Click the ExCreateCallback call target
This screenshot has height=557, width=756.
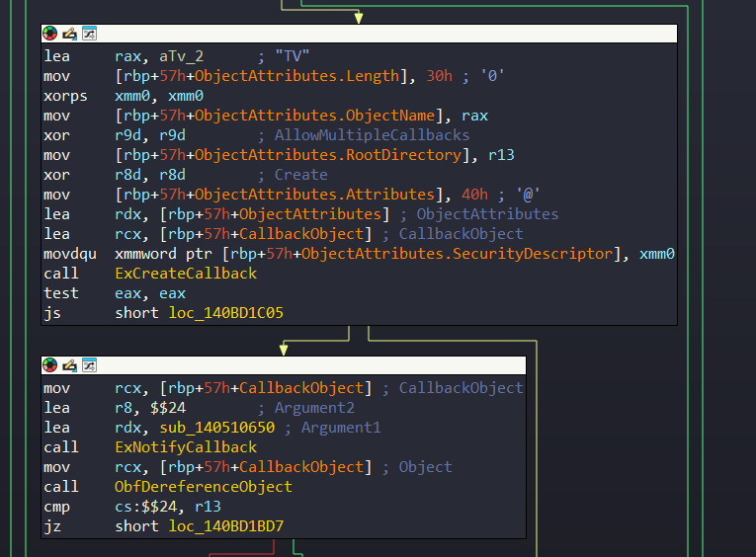click(186, 274)
